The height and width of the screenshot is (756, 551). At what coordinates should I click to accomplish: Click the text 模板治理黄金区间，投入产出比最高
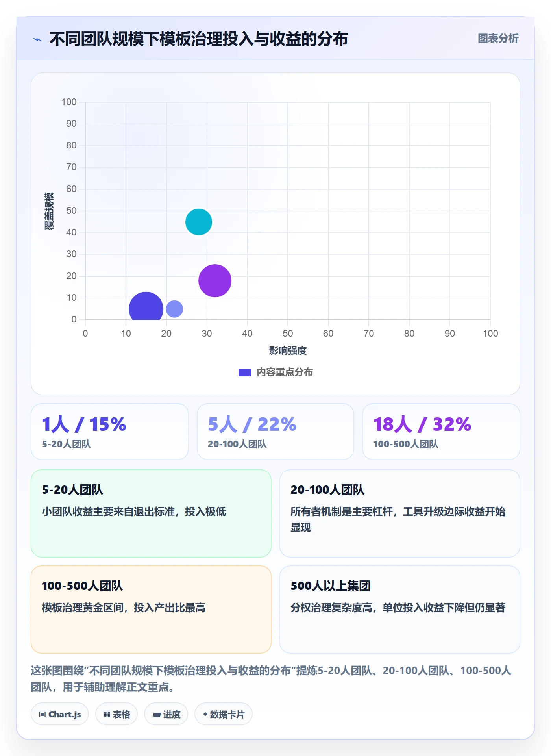(124, 608)
